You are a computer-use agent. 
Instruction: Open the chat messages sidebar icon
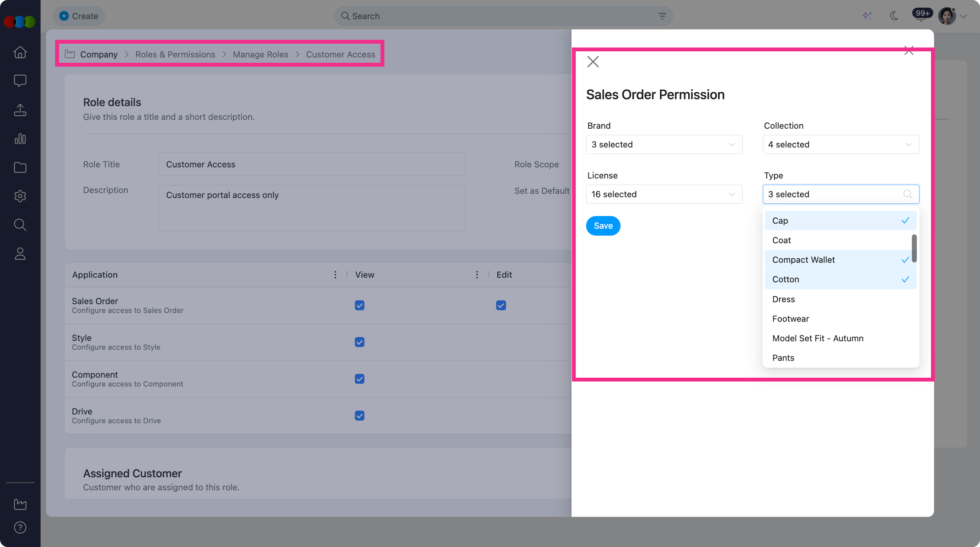click(20, 81)
